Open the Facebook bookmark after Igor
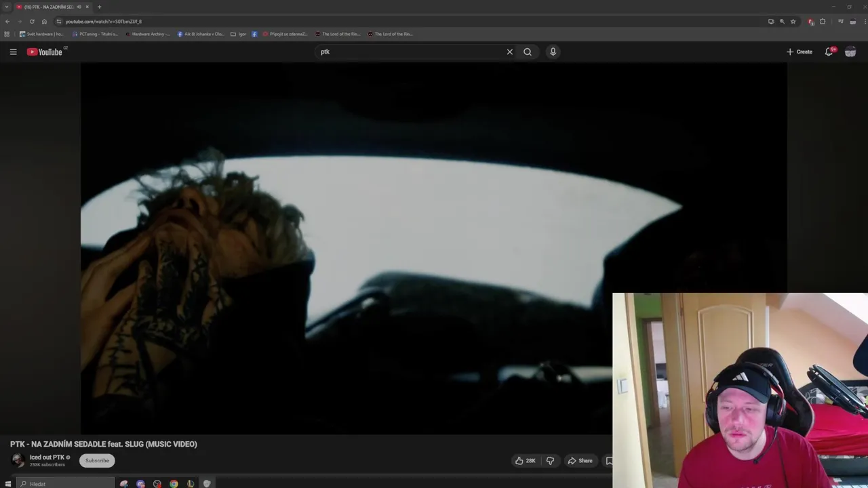 point(254,34)
